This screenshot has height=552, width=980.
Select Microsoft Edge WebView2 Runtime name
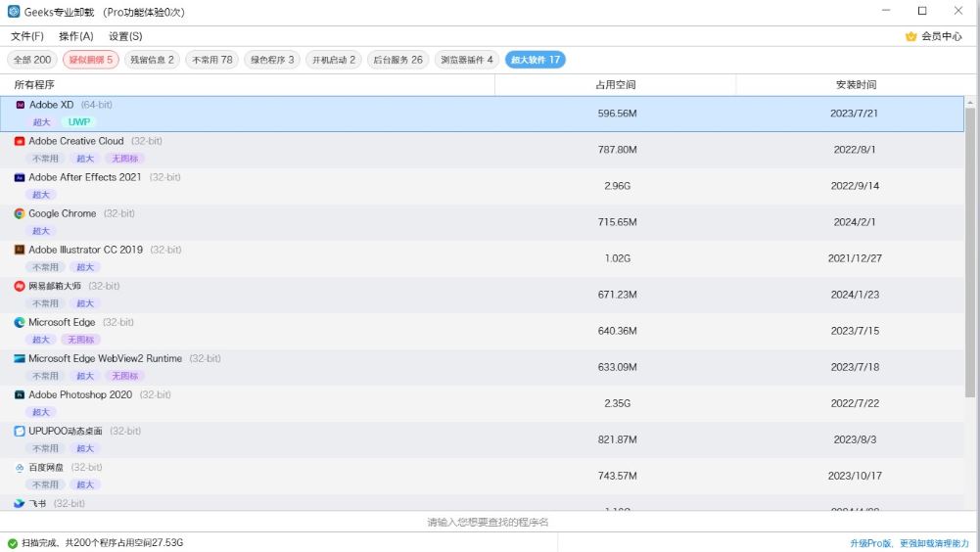105,359
